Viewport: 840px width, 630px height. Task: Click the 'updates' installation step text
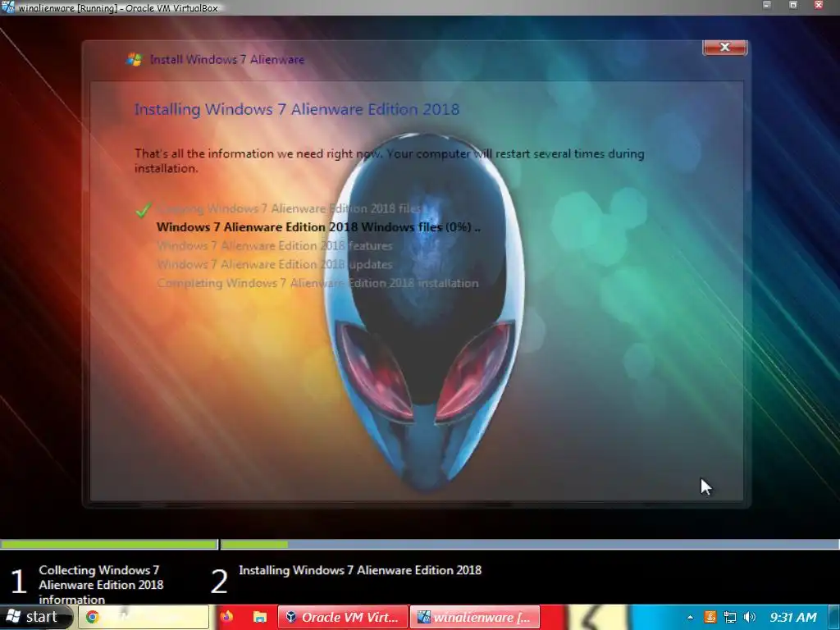pos(274,265)
